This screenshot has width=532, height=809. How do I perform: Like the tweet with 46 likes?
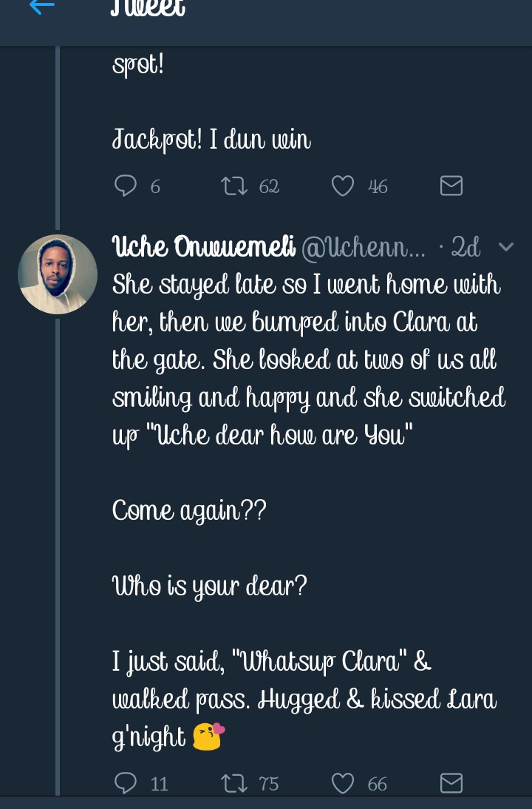342,186
